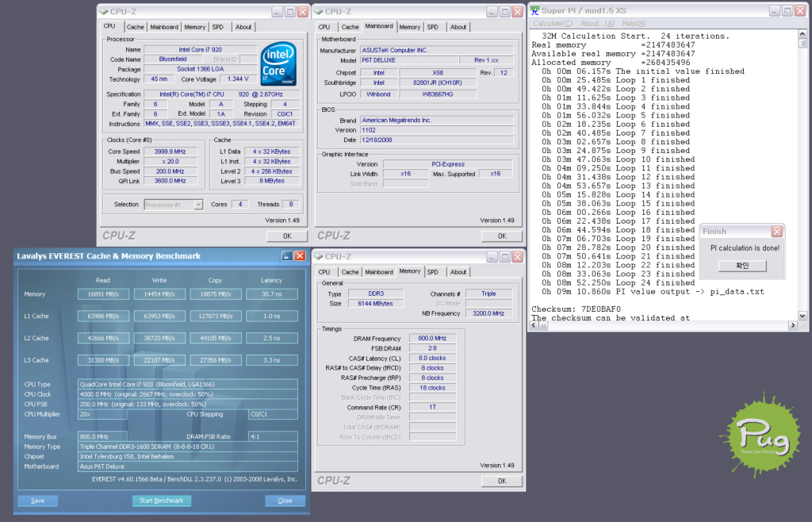Click the Level 3 cache value '8 MBytes'
The image size is (812, 522).
coord(272,181)
